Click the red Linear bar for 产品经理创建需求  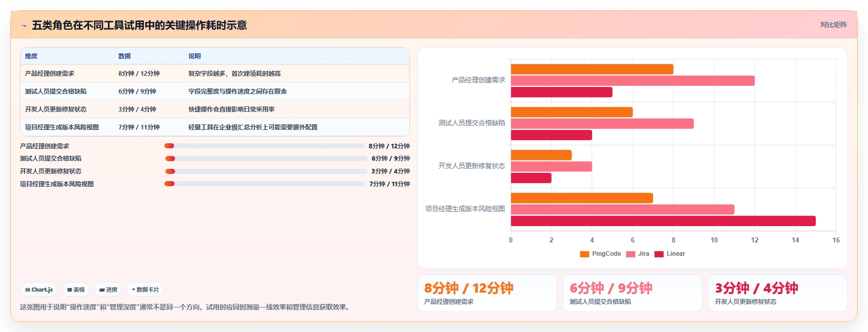(561, 92)
